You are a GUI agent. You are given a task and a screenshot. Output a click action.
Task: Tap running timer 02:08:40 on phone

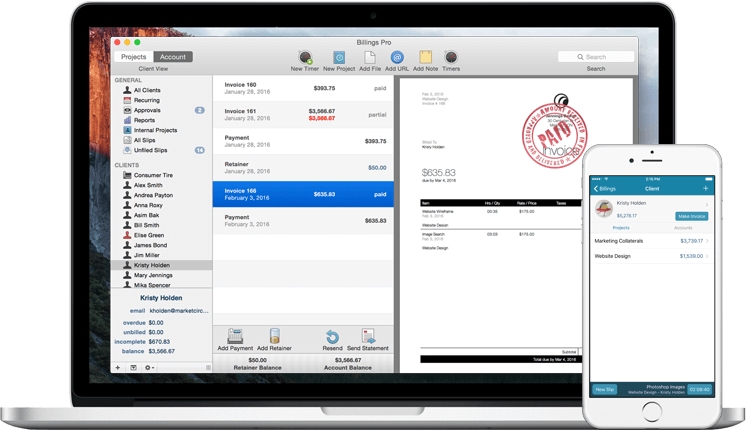coord(699,390)
